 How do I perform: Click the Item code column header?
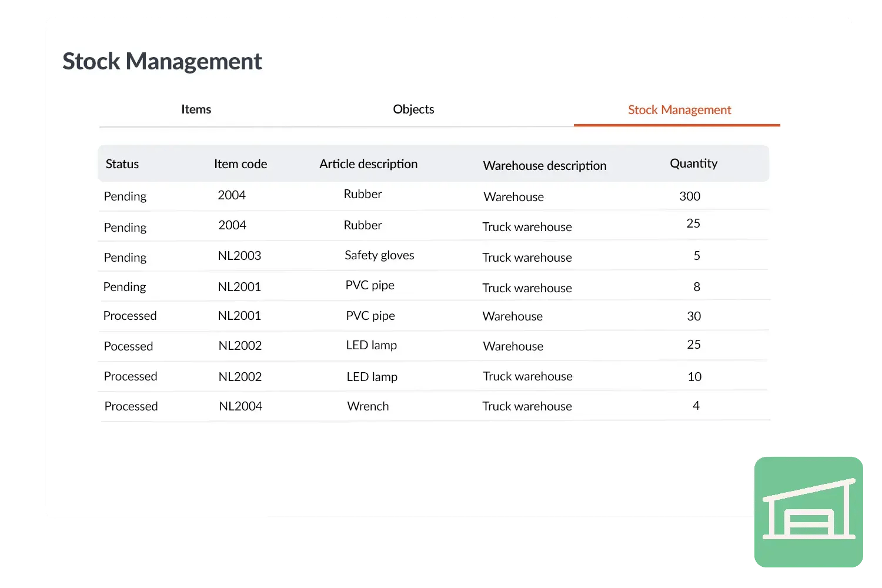tap(240, 164)
